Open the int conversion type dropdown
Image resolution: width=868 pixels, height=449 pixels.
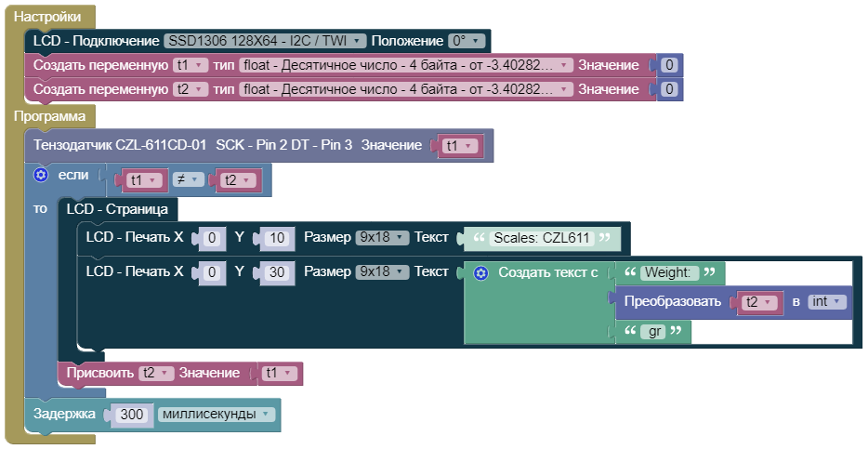(x=825, y=302)
